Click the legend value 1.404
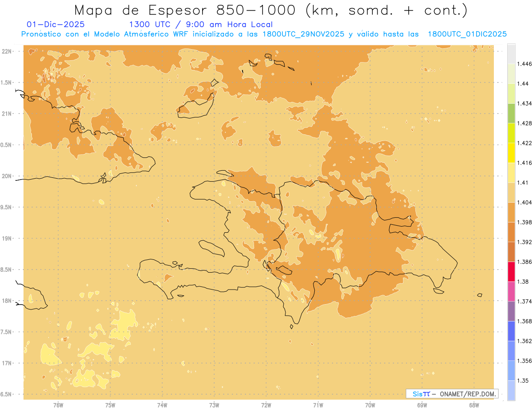 524,202
